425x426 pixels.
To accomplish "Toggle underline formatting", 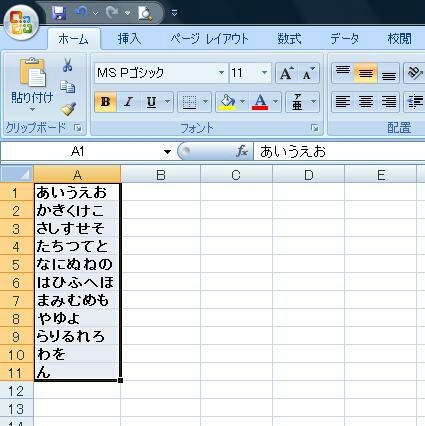I will click(151, 102).
